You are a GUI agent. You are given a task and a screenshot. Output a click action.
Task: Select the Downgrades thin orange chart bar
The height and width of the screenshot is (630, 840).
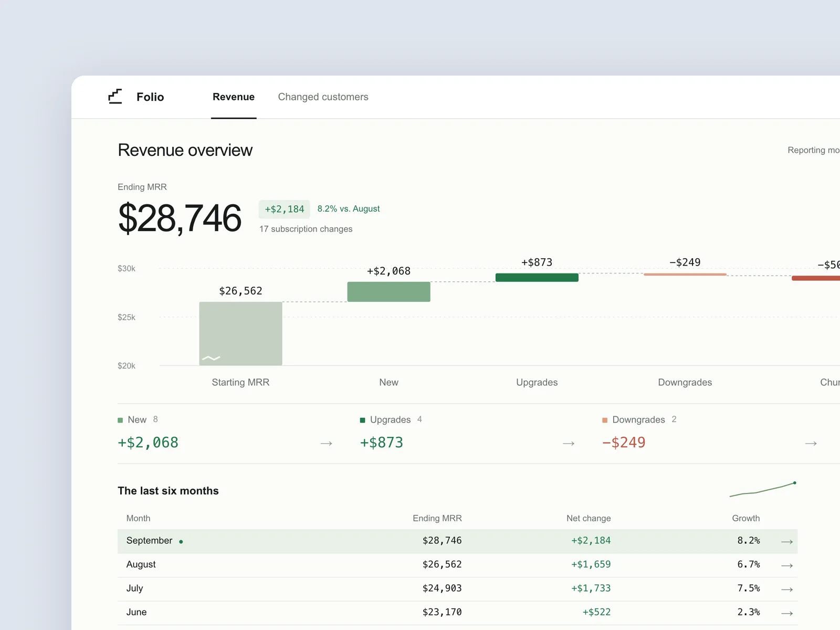[x=685, y=274]
